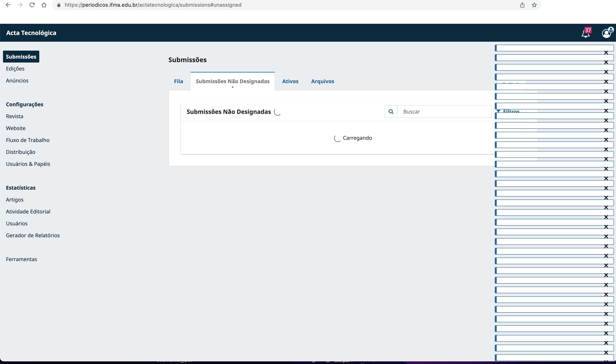The height and width of the screenshot is (364, 616).
Task: Select the Submissões Não Designadas tab
Action: pos(233,81)
